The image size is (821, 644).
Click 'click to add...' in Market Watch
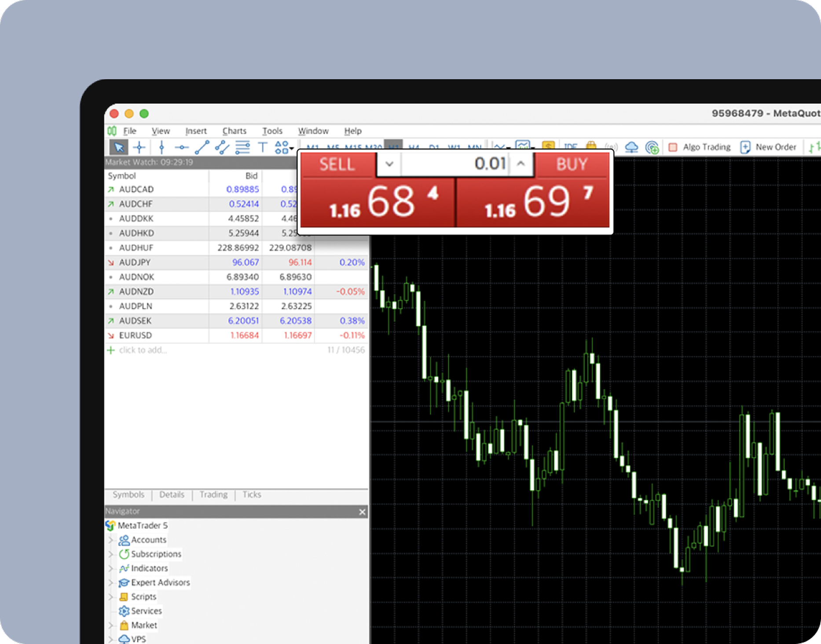(143, 350)
